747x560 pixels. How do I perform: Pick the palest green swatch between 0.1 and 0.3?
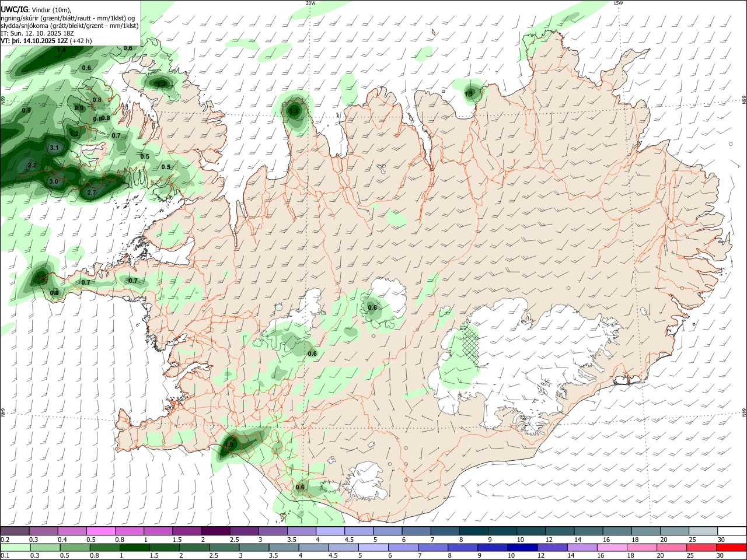pos(15,548)
